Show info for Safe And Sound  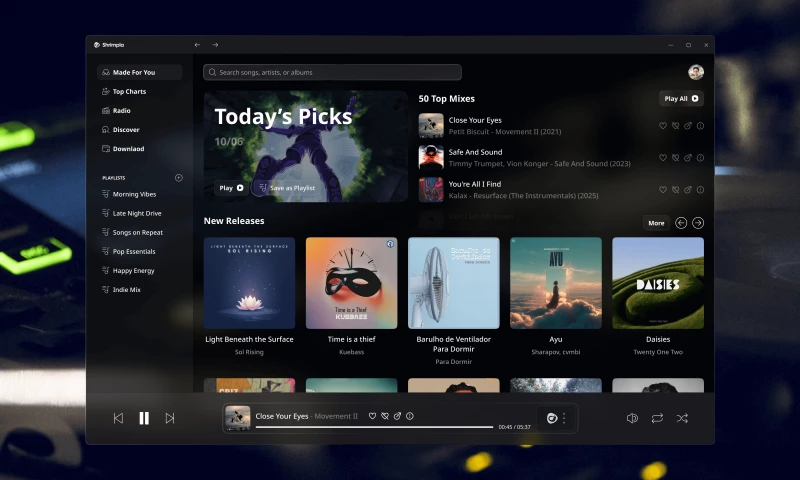click(701, 158)
